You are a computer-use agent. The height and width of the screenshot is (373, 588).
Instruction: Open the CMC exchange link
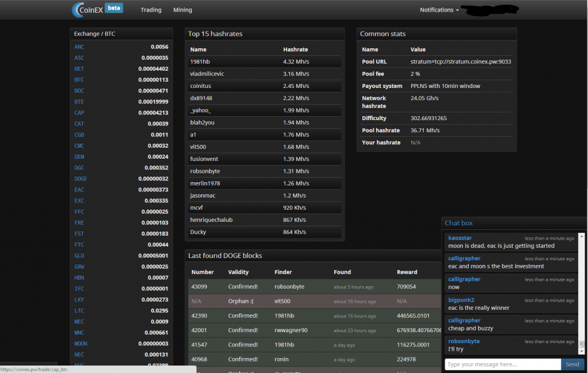tap(79, 145)
